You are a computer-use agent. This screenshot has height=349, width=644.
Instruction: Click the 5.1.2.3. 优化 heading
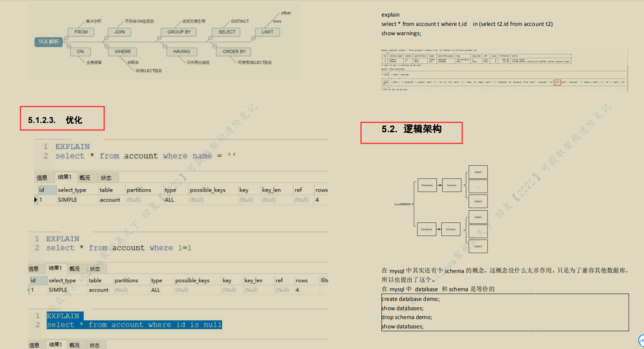coord(55,120)
